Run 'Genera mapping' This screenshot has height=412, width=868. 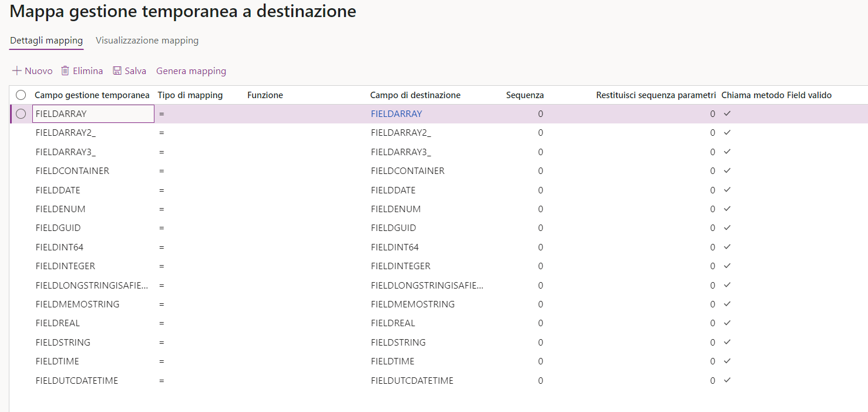pos(191,71)
